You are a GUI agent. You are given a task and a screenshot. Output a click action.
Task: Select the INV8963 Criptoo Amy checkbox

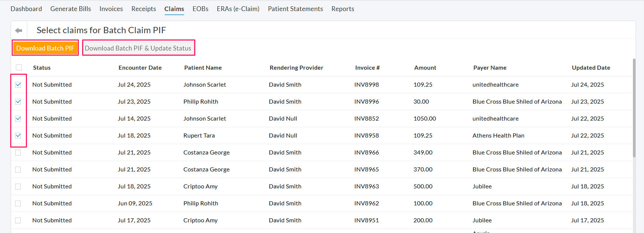[x=18, y=187]
